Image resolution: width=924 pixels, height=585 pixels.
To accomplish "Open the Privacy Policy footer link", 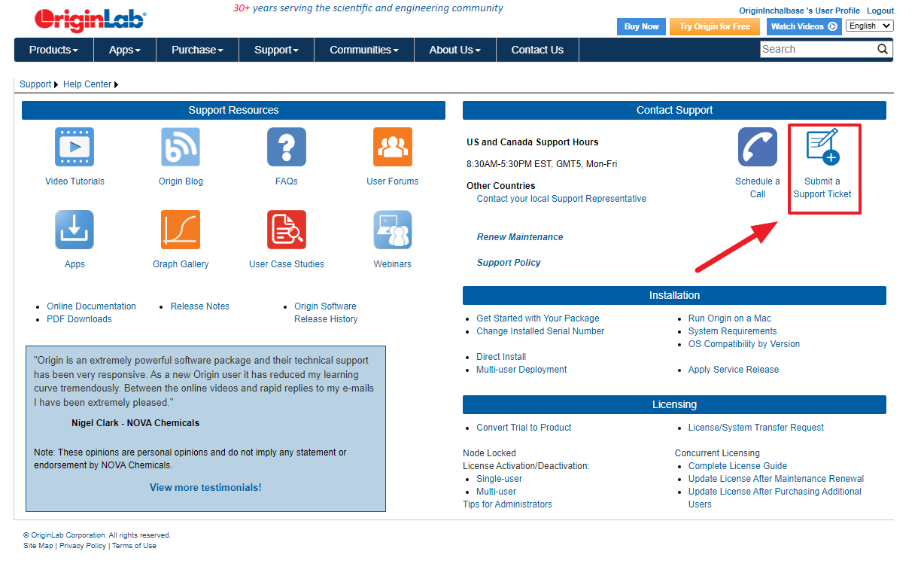I will coord(83,546).
